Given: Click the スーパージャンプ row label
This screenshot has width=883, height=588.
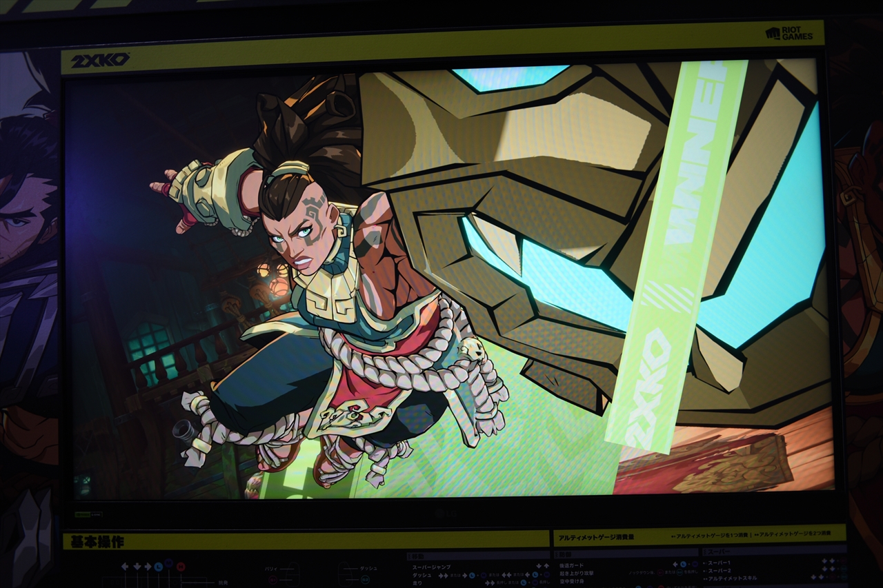Looking at the screenshot, I should [x=431, y=566].
